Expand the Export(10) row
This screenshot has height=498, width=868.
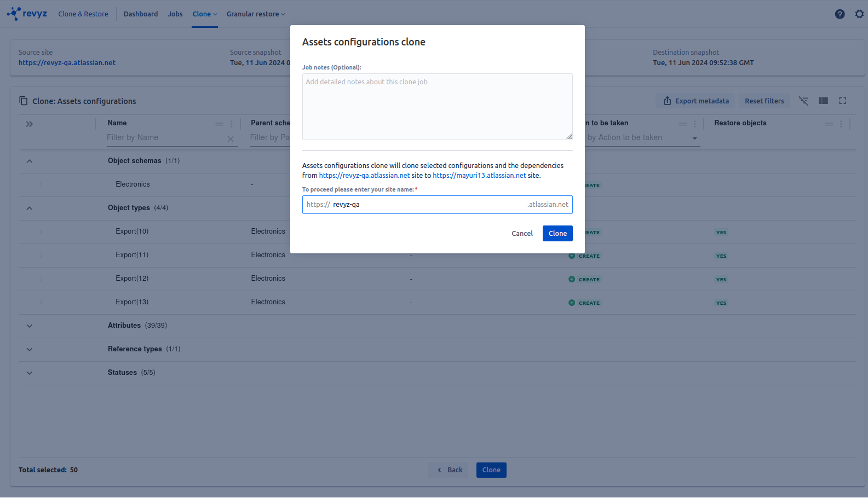pyautogui.click(x=41, y=232)
